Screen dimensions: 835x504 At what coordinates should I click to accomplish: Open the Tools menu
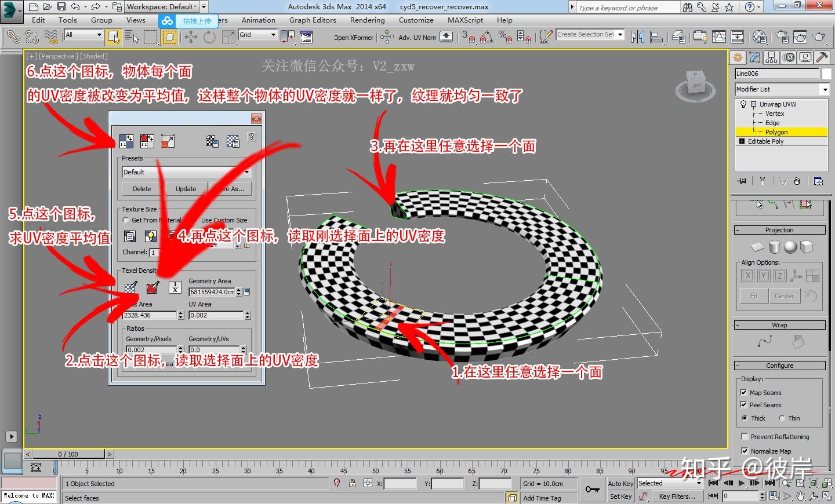point(68,20)
